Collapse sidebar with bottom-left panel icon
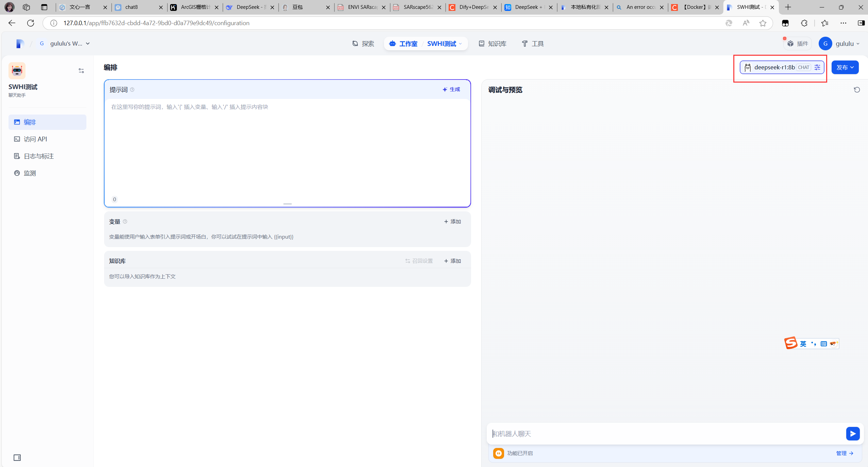 point(17,457)
